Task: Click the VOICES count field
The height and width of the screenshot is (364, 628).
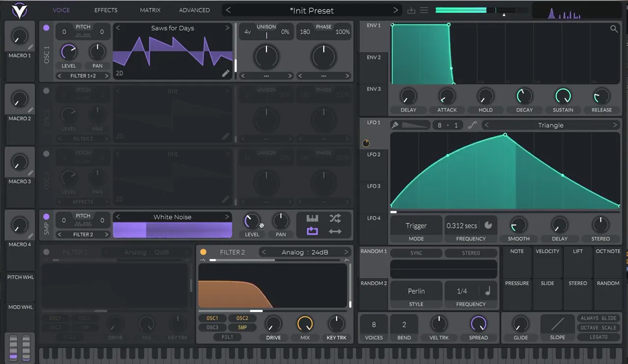Action: 374,324
